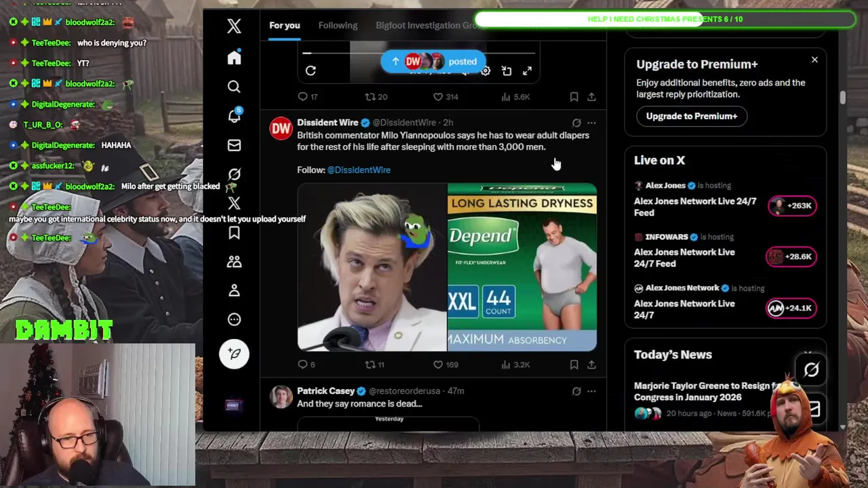Click the account avatar below Post button
Viewport: 868px width, 488px height.
[x=233, y=405]
